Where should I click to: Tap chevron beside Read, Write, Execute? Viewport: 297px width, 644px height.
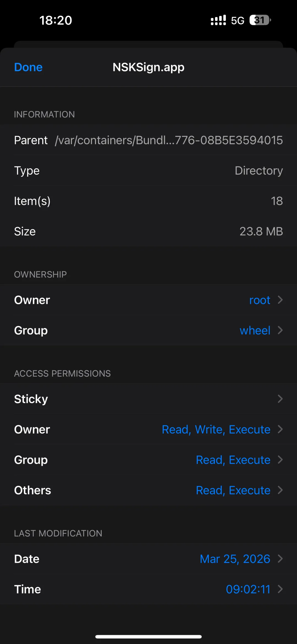280,429
